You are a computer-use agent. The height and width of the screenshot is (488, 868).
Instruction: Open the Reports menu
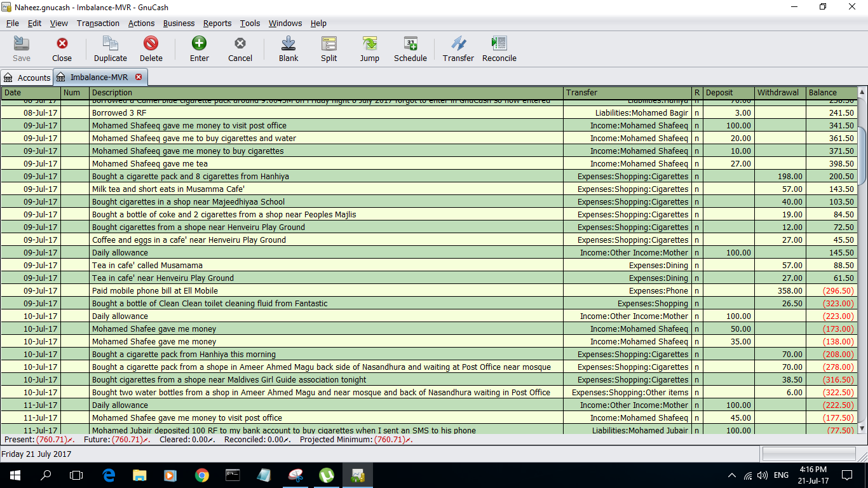(217, 23)
